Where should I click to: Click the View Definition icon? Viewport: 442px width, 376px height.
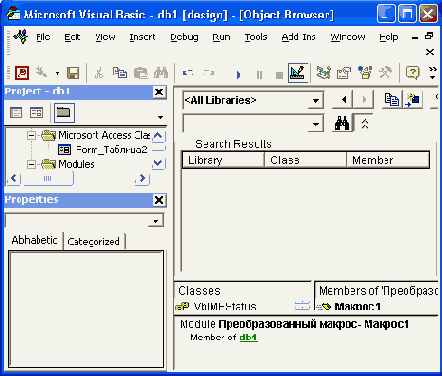413,99
